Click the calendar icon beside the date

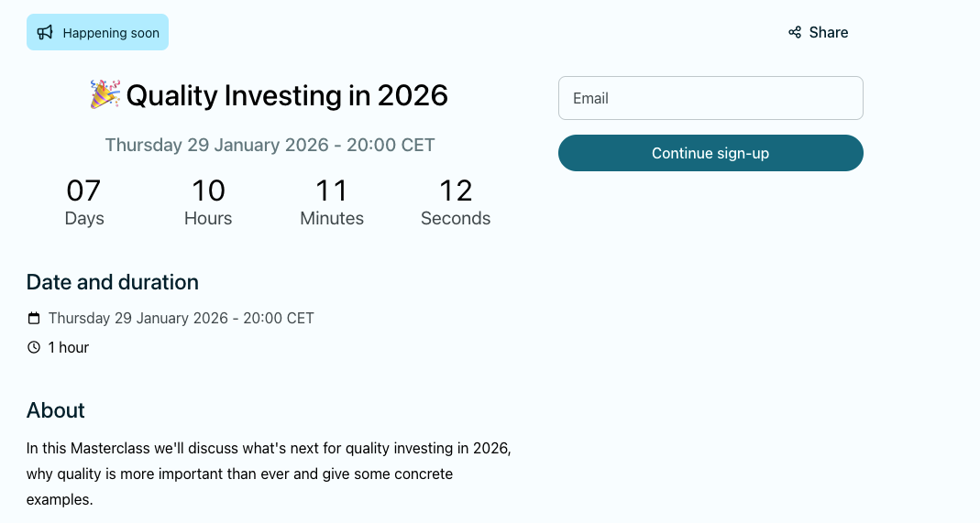point(34,319)
